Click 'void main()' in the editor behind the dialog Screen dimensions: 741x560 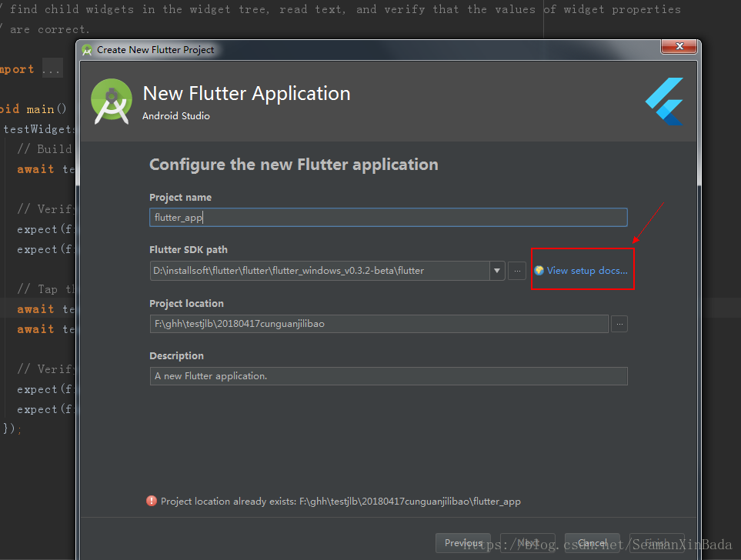pyautogui.click(x=33, y=109)
